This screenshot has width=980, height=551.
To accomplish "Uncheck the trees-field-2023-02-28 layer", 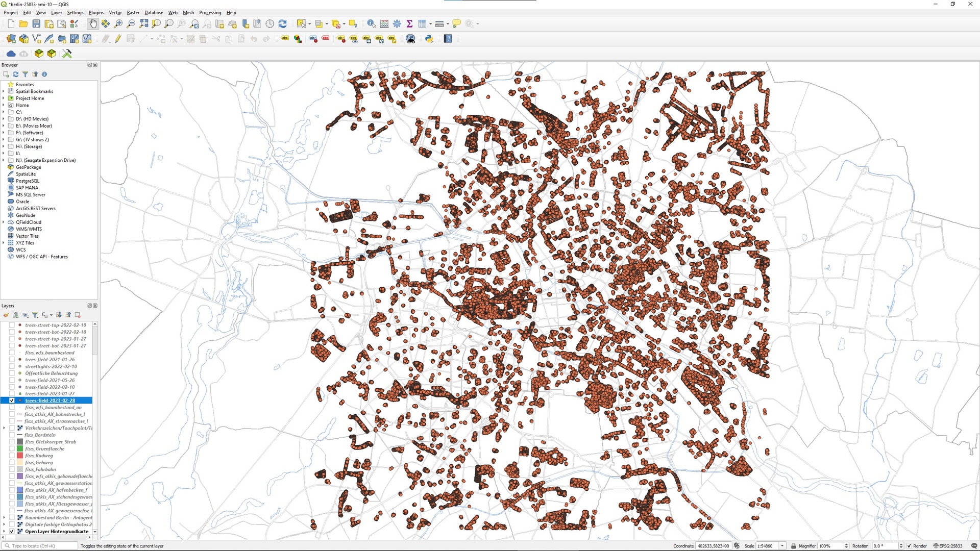I will click(12, 400).
